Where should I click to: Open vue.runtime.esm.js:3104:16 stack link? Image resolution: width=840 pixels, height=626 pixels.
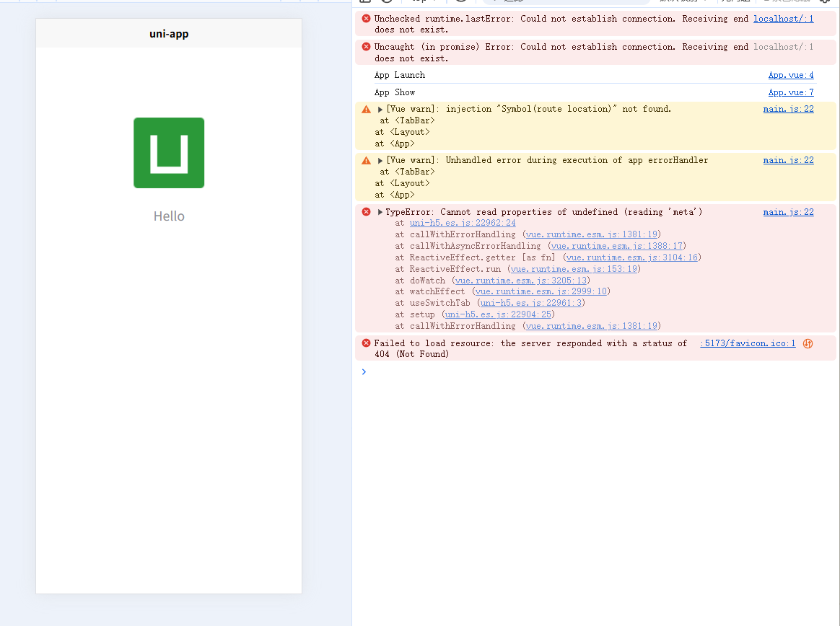click(631, 258)
